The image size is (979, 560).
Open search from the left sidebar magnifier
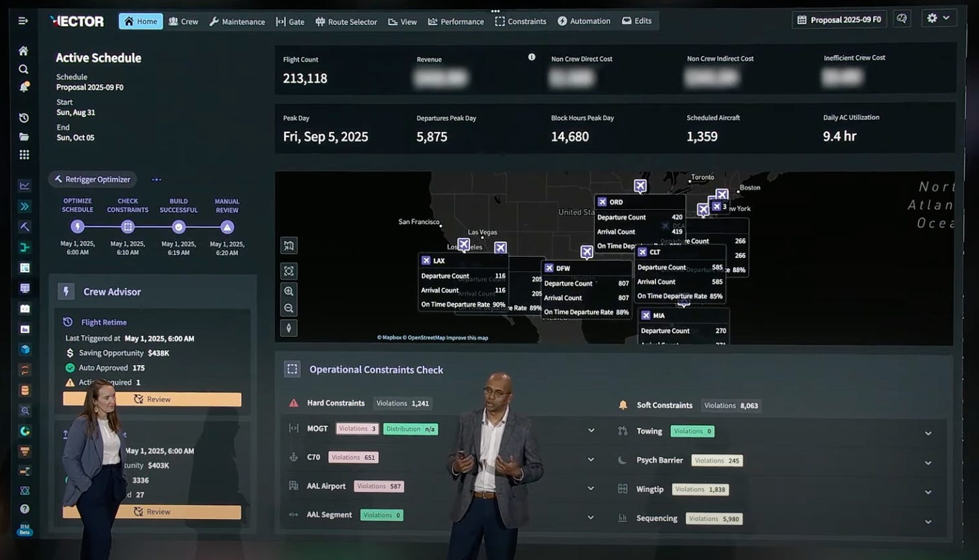(x=24, y=69)
